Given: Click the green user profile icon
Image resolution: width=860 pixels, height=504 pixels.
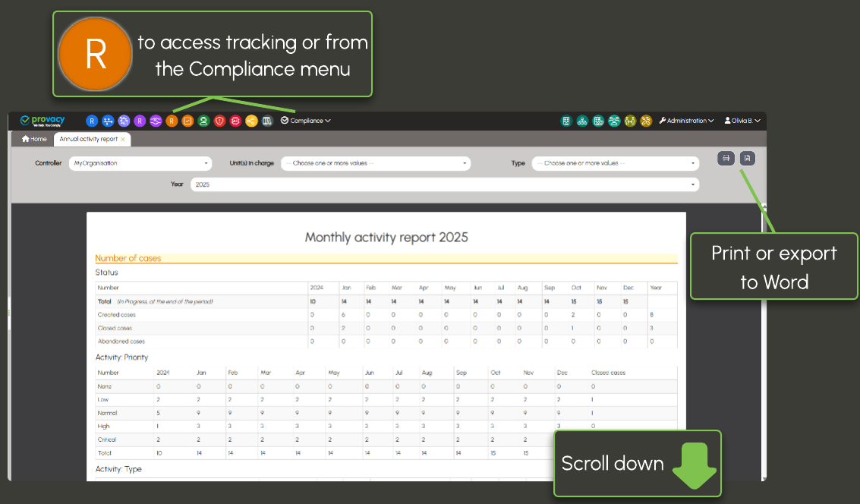Looking at the screenshot, I should [203, 121].
